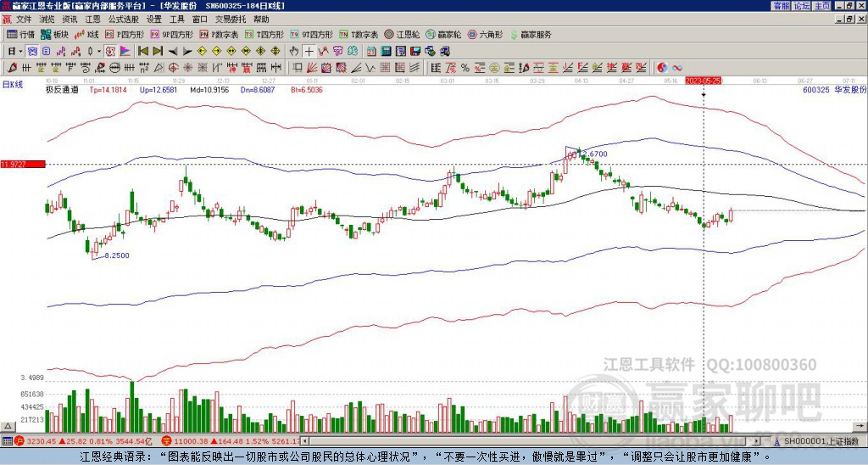The width and height of the screenshot is (868, 465).
Task: Open the P四方形 Gann square tool
Action: [x=125, y=34]
